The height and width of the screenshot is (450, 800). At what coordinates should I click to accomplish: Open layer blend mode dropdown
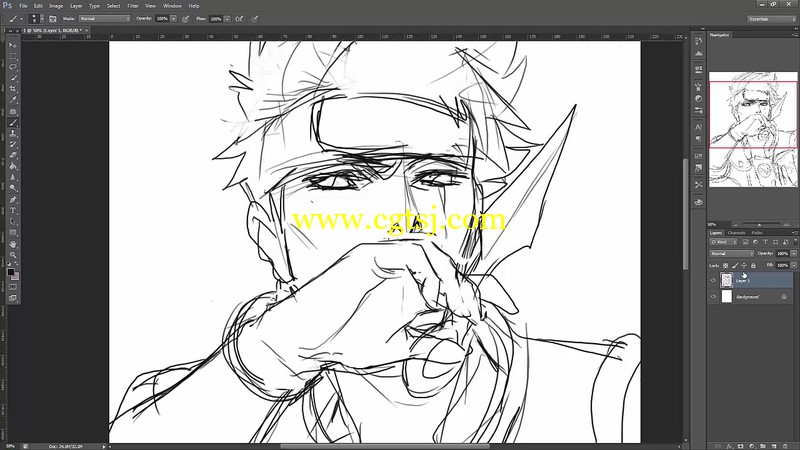coord(732,254)
